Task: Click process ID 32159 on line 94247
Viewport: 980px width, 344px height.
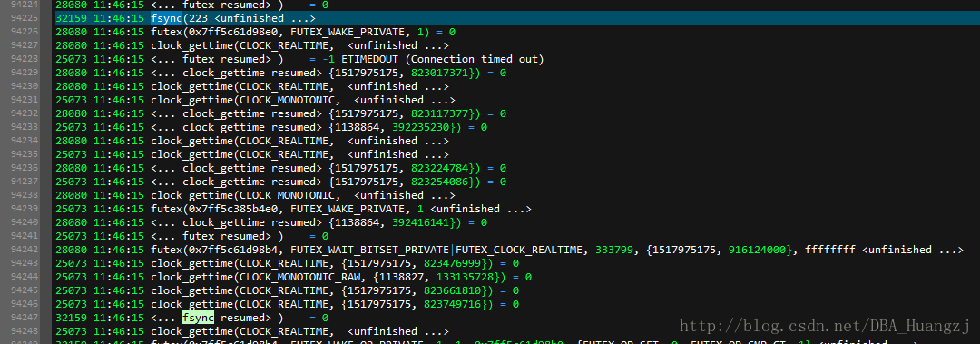Action: pyautogui.click(x=72, y=319)
